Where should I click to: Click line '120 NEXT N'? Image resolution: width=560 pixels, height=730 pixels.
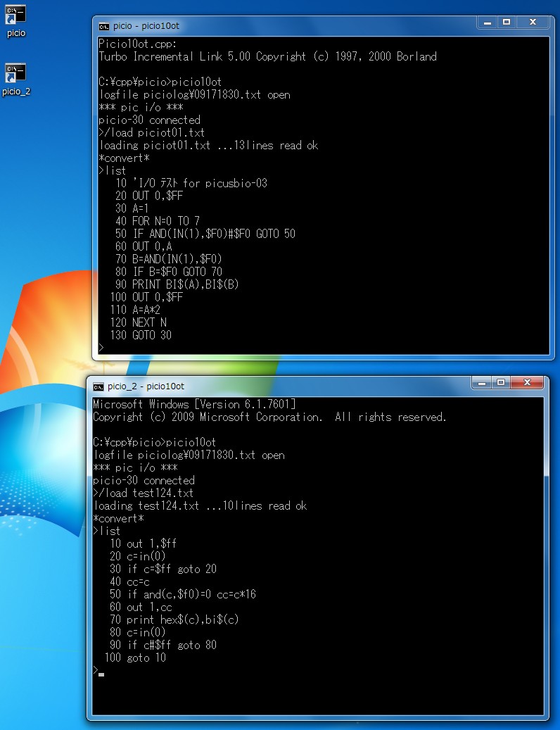point(138,322)
